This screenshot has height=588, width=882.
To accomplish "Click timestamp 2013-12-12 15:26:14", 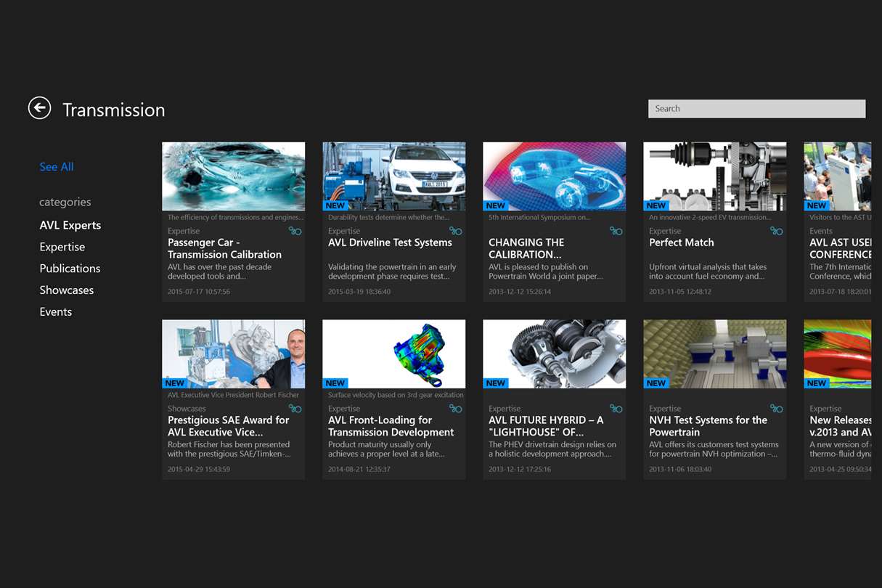I will 520,292.
